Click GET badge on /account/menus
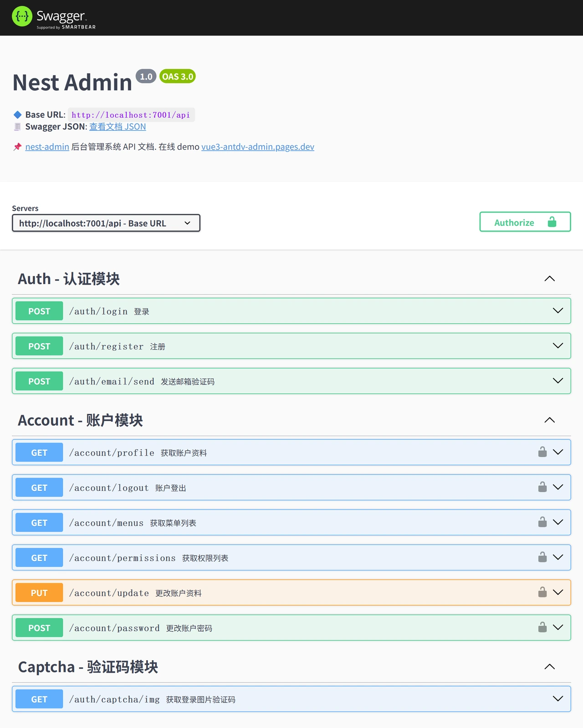Screen dimensions: 583x728 coord(39,523)
